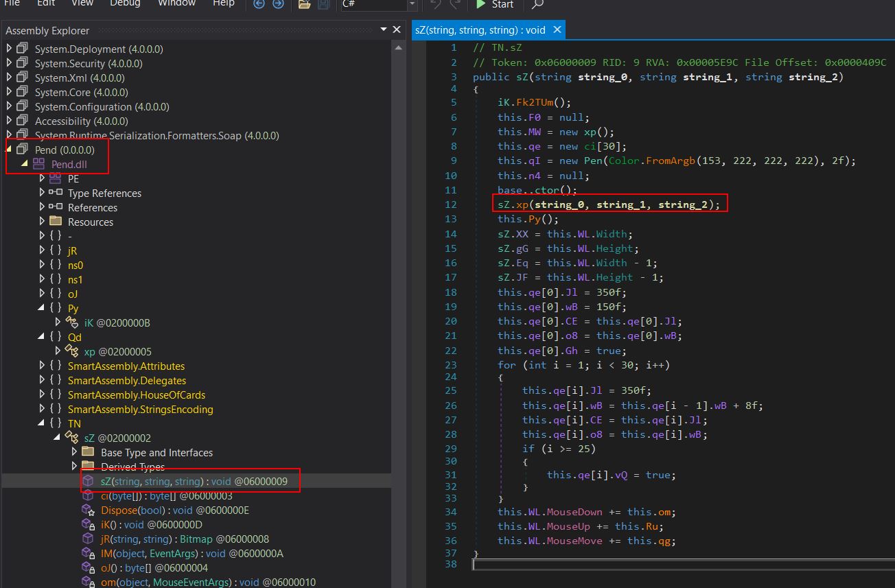Navigate backward with the back arrow
895x588 pixels.
(x=259, y=4)
